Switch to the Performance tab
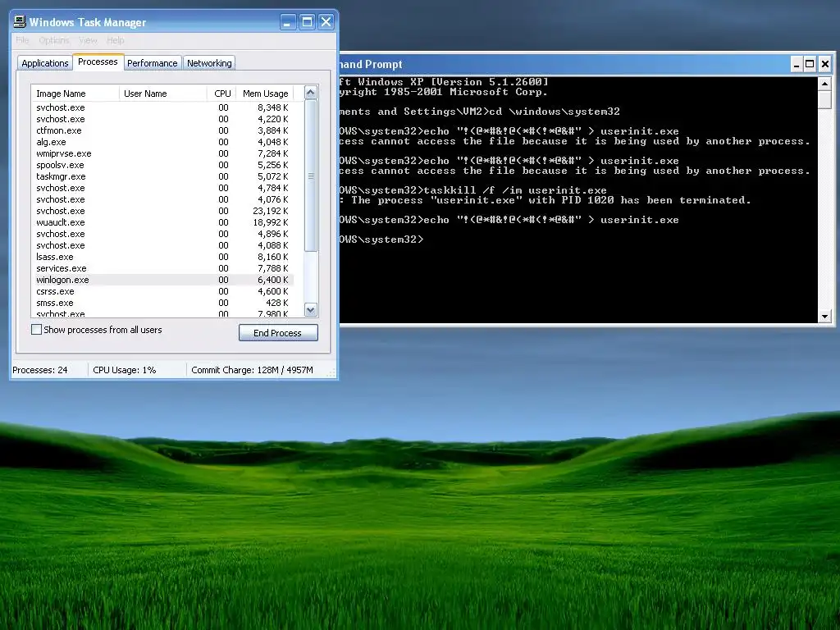 pyautogui.click(x=152, y=63)
